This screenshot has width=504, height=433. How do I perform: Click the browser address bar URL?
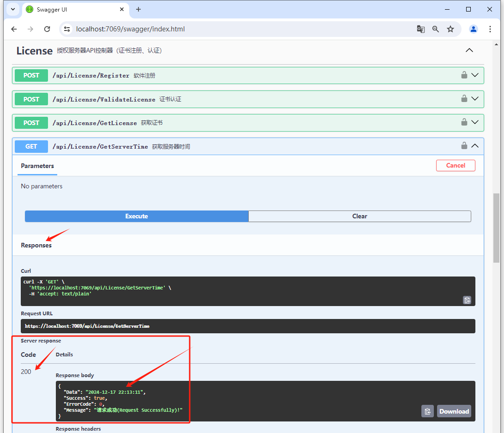[130, 29]
